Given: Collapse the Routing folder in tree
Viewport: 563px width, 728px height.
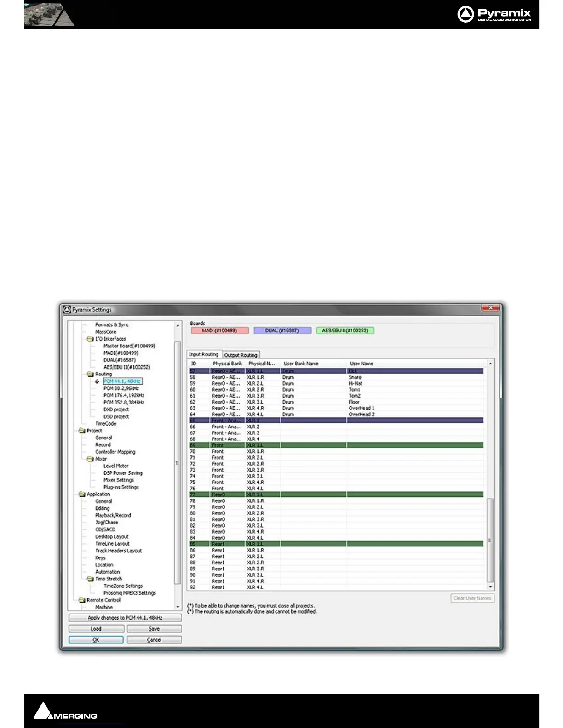Looking at the screenshot, I should pyautogui.click(x=90, y=374).
